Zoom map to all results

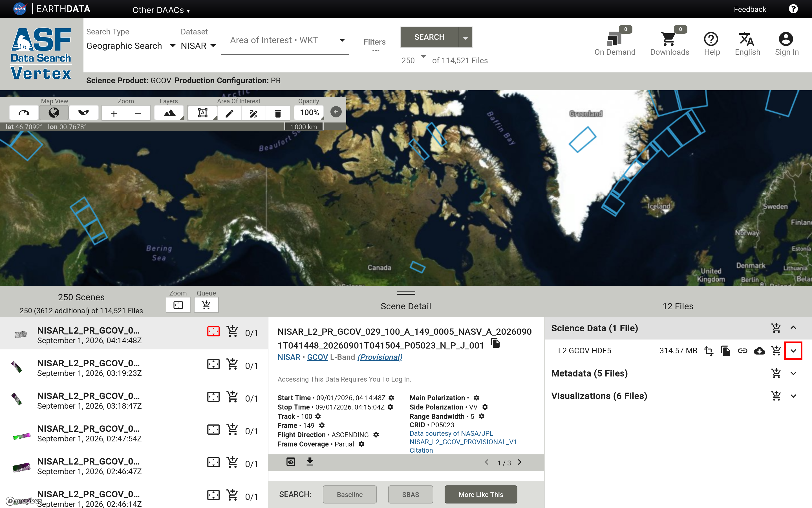[x=178, y=305]
